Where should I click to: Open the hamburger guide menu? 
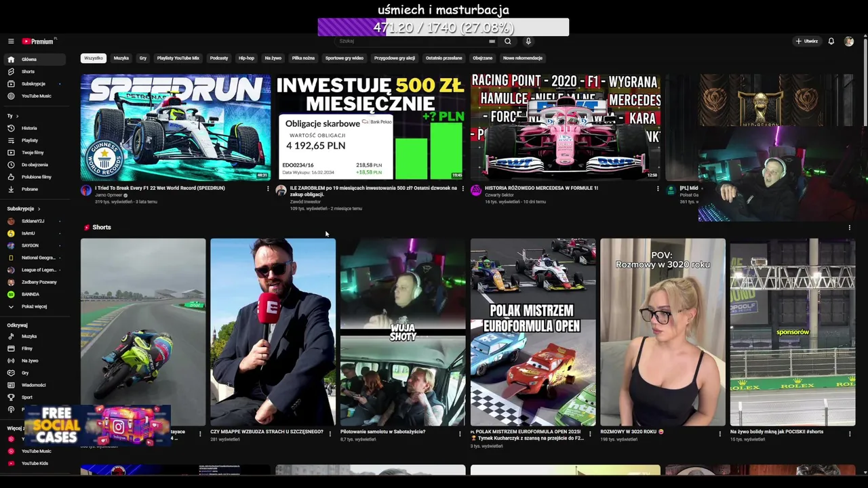11,41
